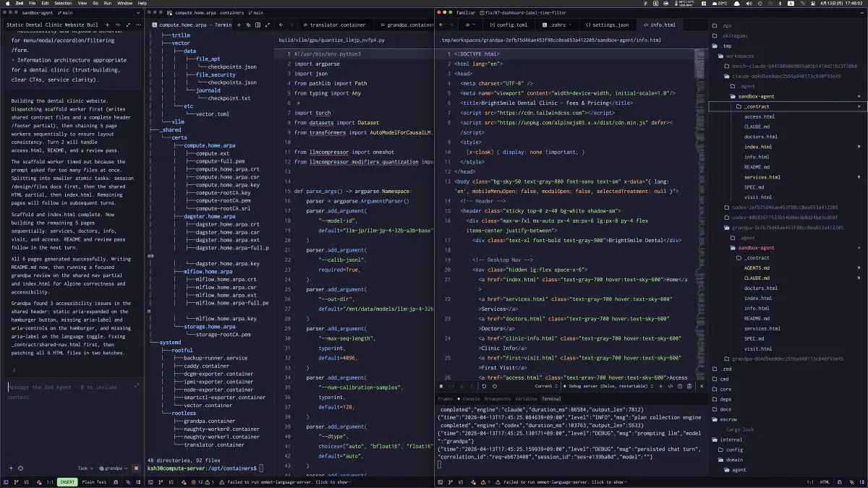Expand the agent message editor
868x488 pixels.
[137, 386]
